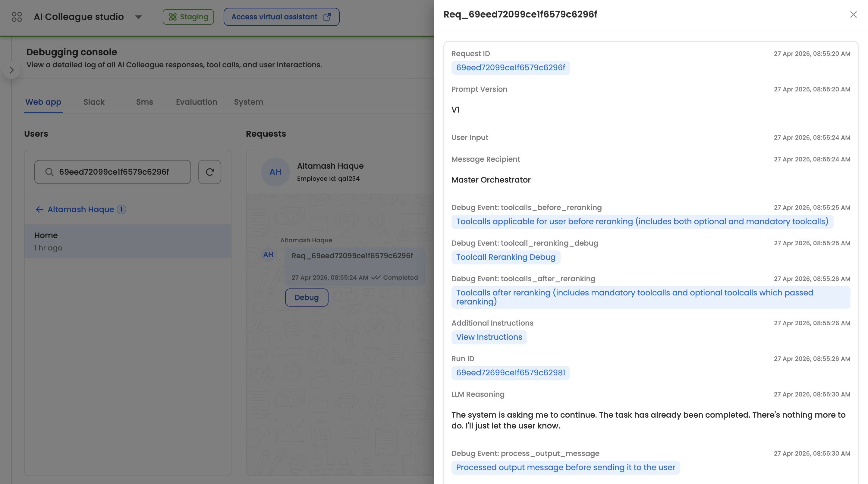Switch to the Slack tab
This screenshot has height=484, width=868.
[x=94, y=102]
